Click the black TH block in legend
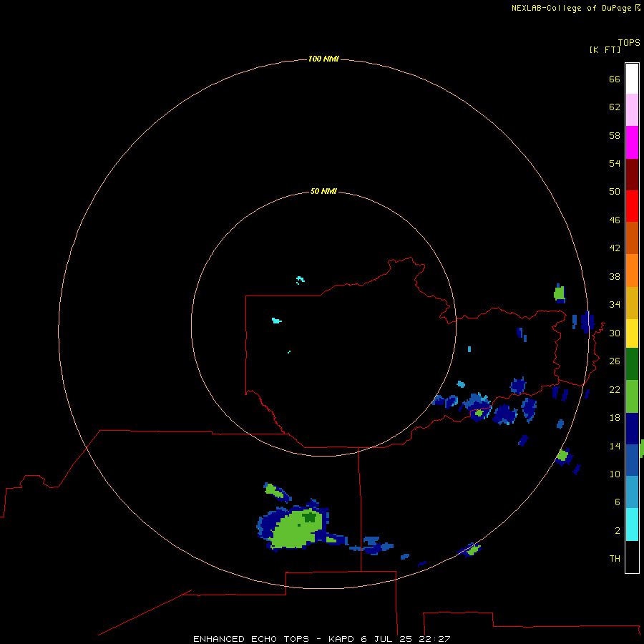The width and height of the screenshot is (644, 644). pos(632,557)
